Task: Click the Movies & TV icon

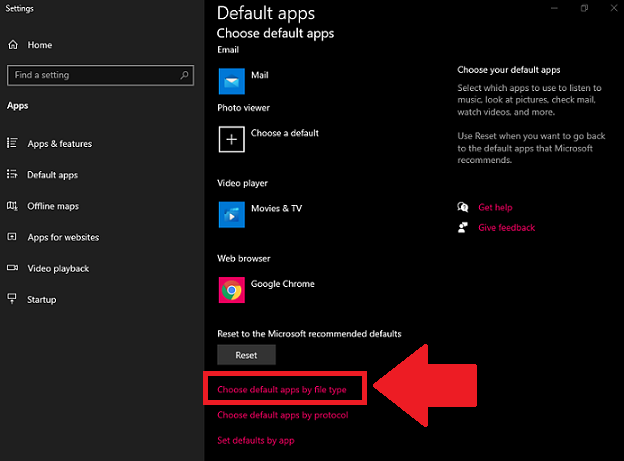Action: (232, 213)
